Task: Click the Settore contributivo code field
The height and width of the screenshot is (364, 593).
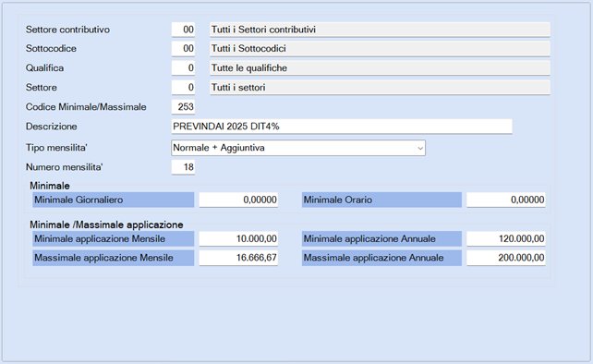Action: coord(184,30)
